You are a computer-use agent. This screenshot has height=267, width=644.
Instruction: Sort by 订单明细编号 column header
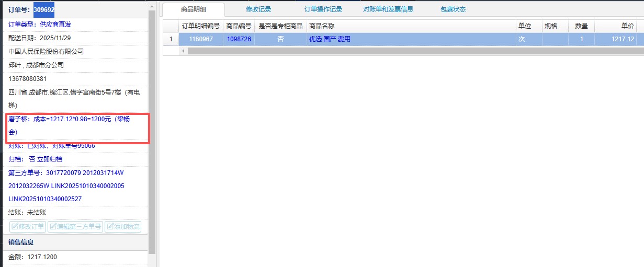(200, 26)
